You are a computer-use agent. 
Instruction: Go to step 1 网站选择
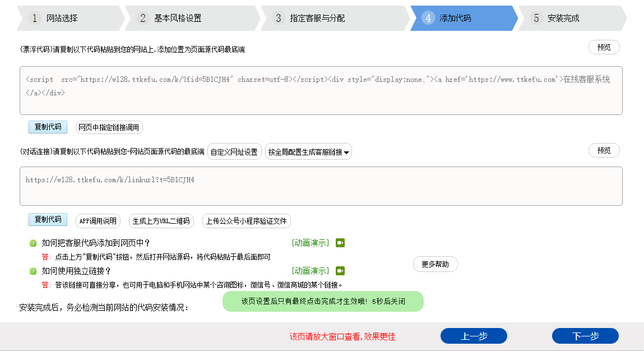(x=70, y=18)
